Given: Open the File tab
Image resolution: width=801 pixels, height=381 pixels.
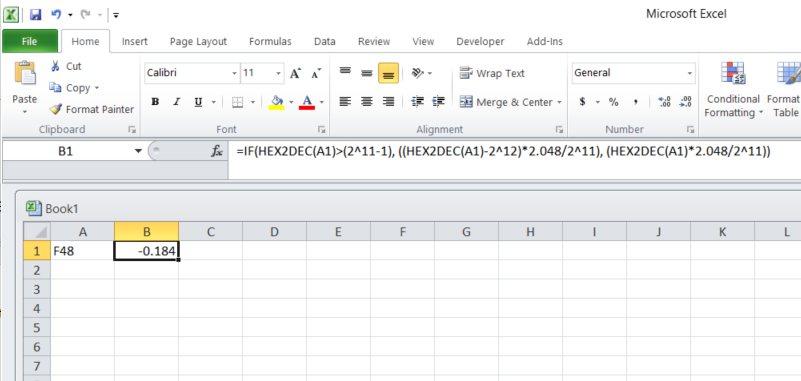Looking at the screenshot, I should pyautogui.click(x=30, y=41).
